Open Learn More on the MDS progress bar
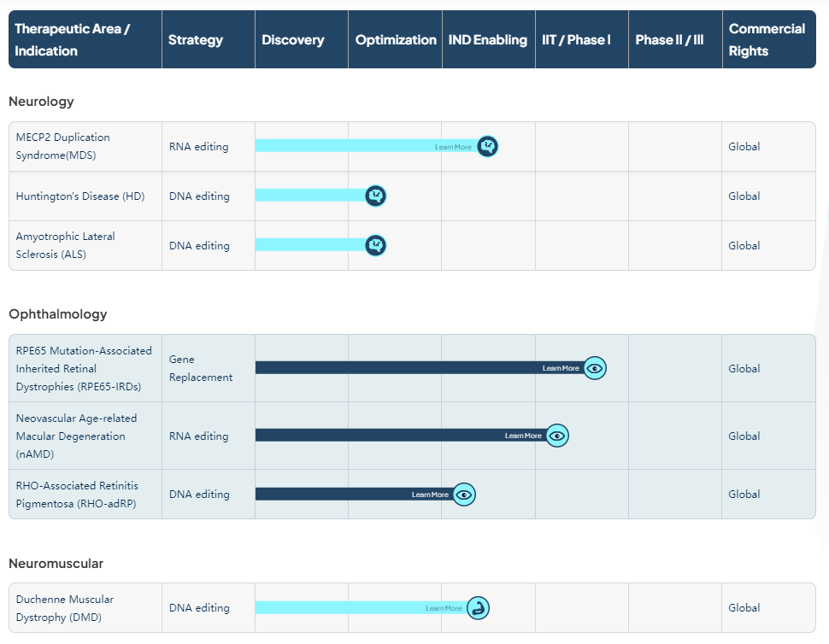This screenshot has width=829, height=644. point(453,147)
